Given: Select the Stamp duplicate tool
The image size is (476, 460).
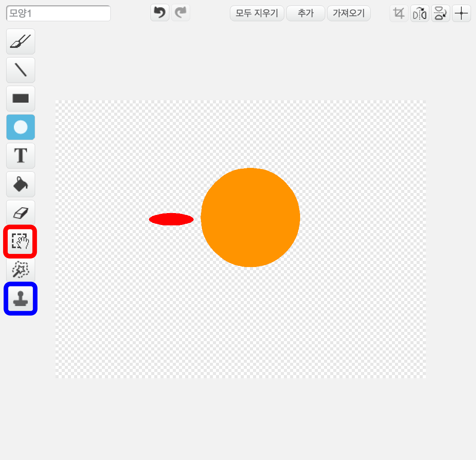Looking at the screenshot, I should tap(20, 299).
